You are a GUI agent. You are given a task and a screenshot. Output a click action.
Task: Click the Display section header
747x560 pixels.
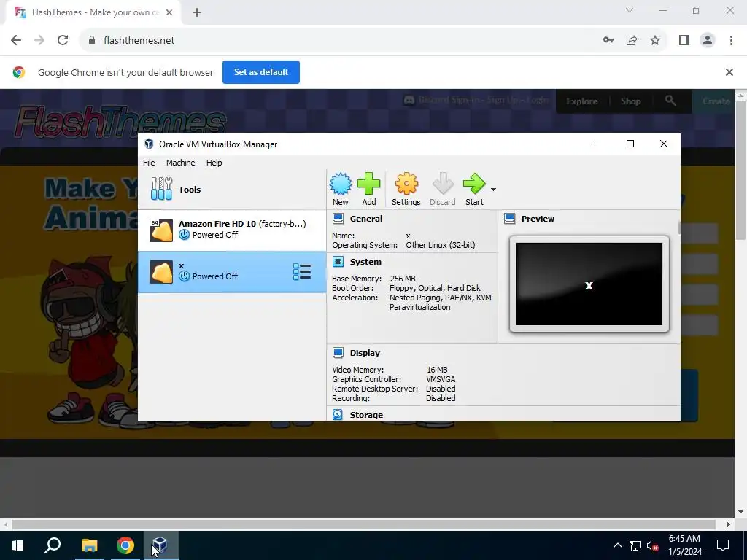[x=365, y=353]
